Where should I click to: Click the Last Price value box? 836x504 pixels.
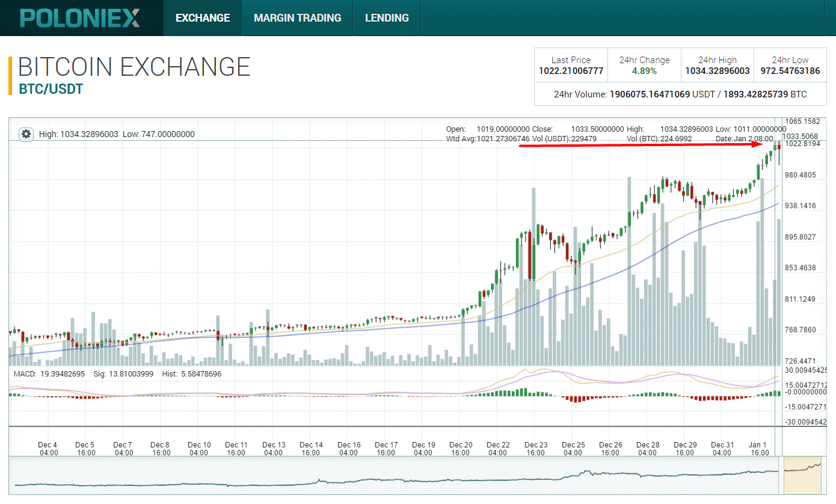[x=571, y=66]
